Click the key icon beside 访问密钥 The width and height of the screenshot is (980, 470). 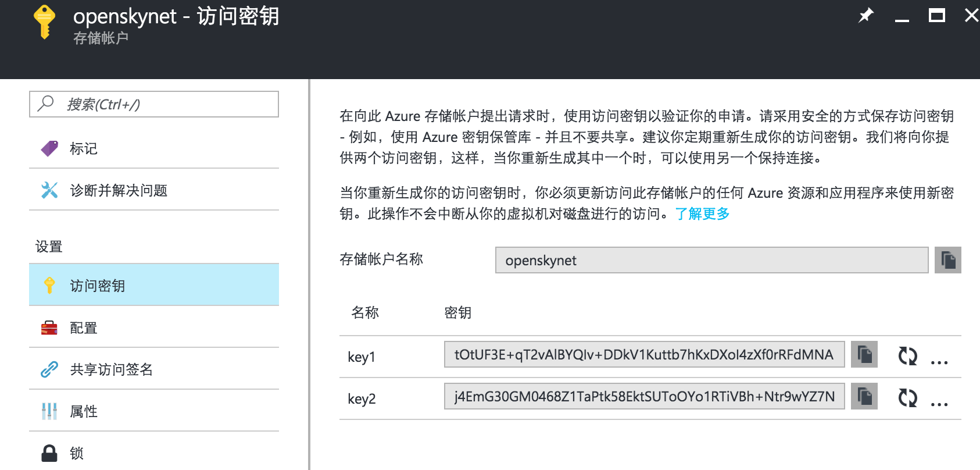[x=49, y=285]
